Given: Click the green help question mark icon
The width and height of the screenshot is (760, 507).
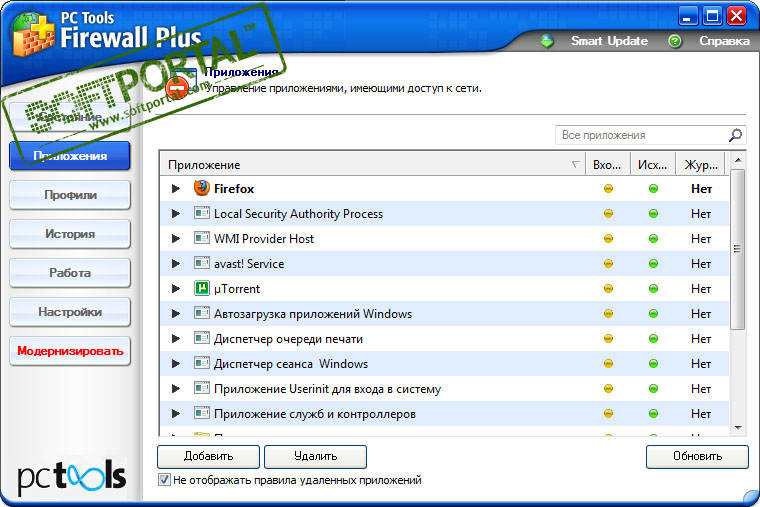Looking at the screenshot, I should click(675, 41).
